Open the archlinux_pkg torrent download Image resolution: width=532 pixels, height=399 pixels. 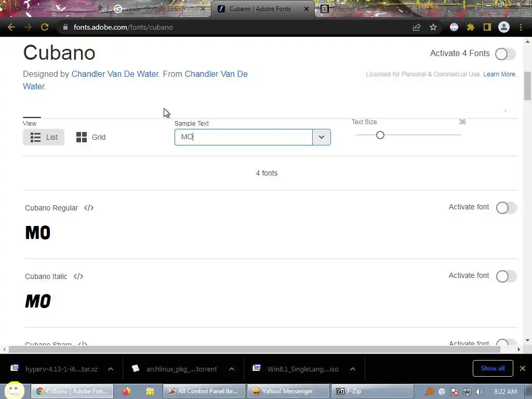point(175,369)
